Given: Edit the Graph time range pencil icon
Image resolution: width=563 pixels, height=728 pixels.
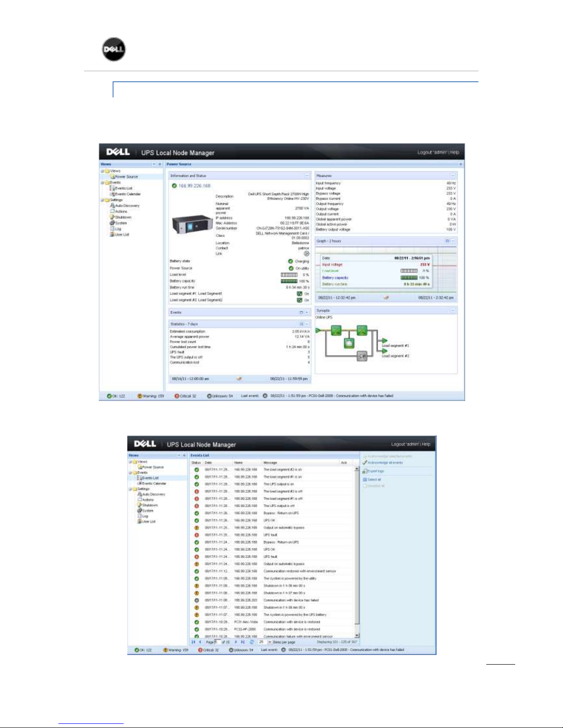Looking at the screenshot, I should (386, 298).
